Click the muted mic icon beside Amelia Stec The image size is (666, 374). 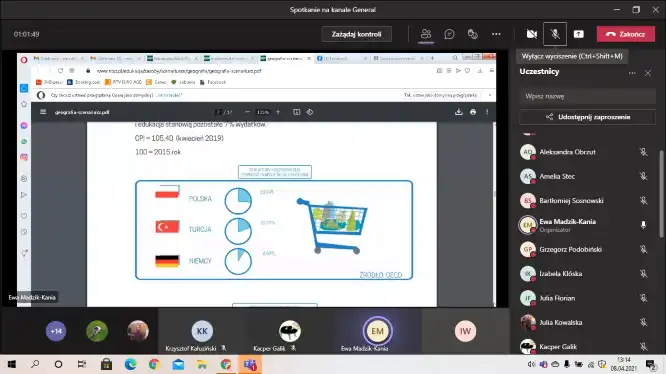coord(643,176)
